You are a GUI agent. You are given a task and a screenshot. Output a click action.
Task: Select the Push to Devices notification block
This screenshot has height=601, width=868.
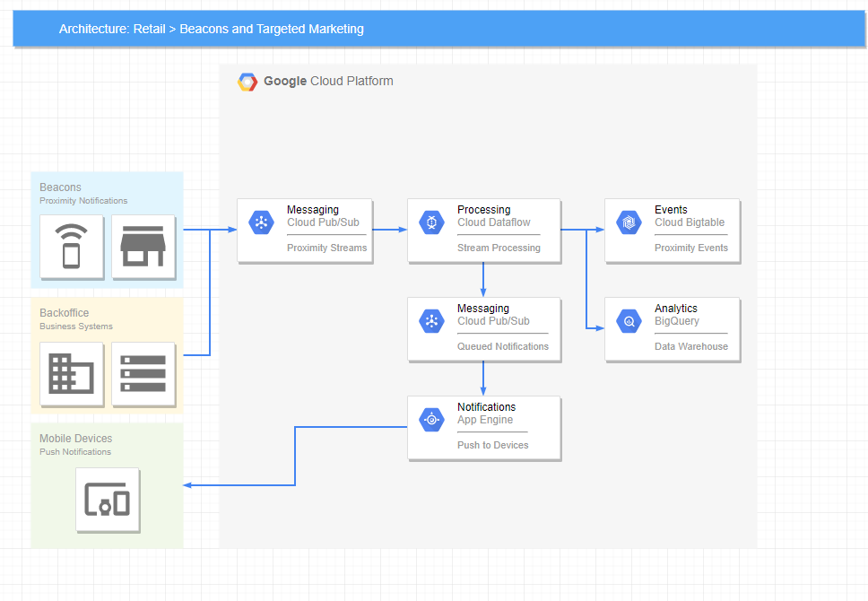[x=484, y=428]
